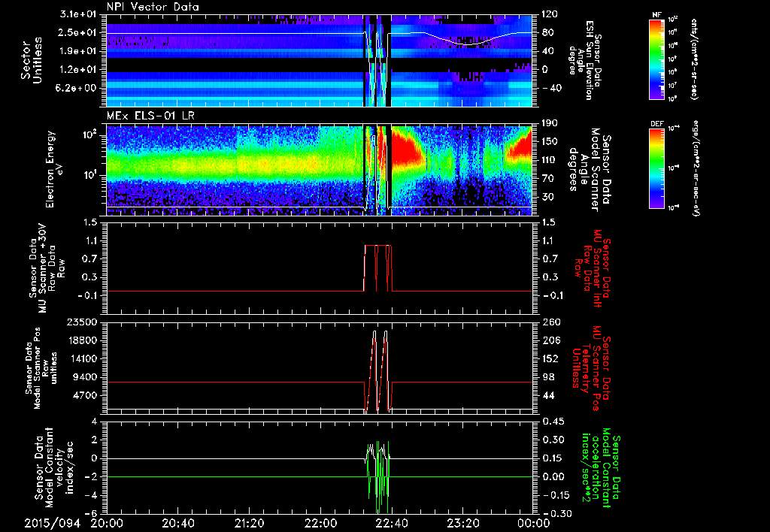Click the NF rainbow color bar
Screen dimensions: 770x532
click(657, 59)
